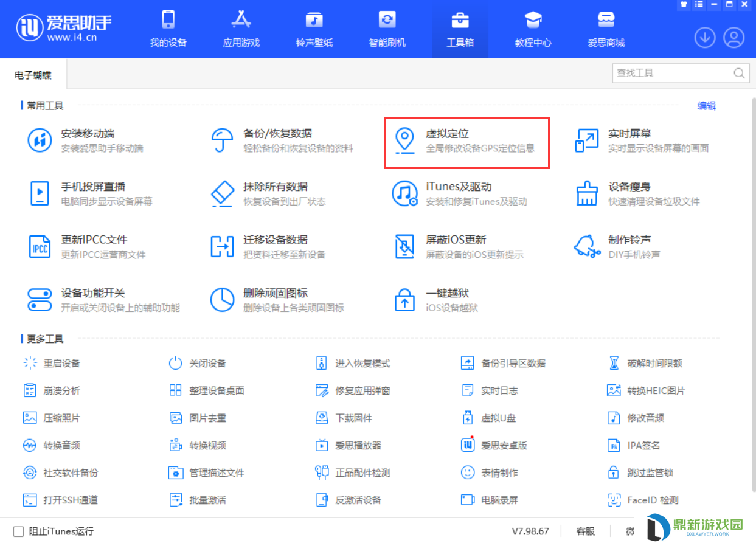Click the 设备瘦身 broom icon

pos(588,193)
